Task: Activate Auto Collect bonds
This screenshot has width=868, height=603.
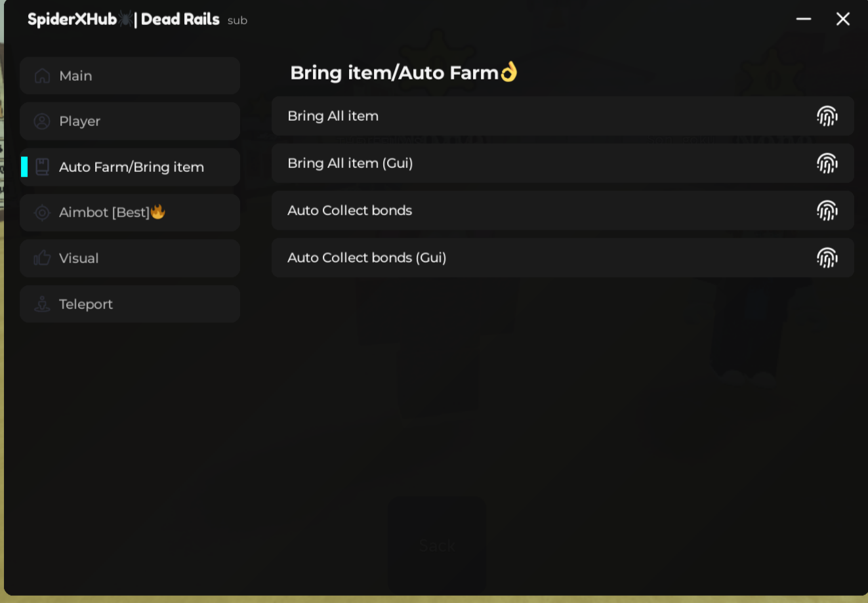Action: 350,211
